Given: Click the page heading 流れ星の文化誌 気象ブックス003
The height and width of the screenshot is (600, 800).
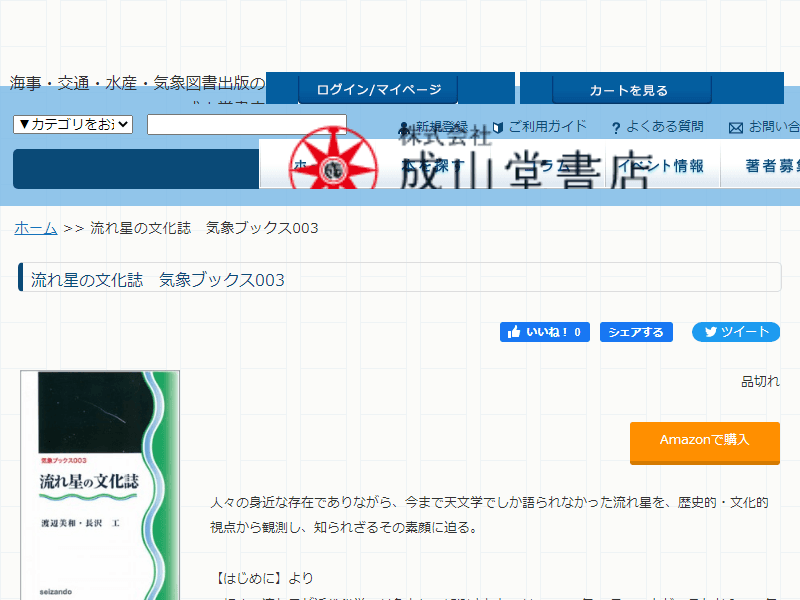Looking at the screenshot, I should point(158,280).
